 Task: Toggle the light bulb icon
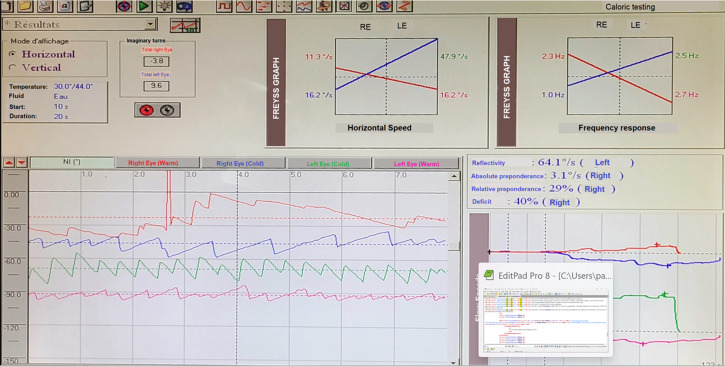click(x=164, y=6)
